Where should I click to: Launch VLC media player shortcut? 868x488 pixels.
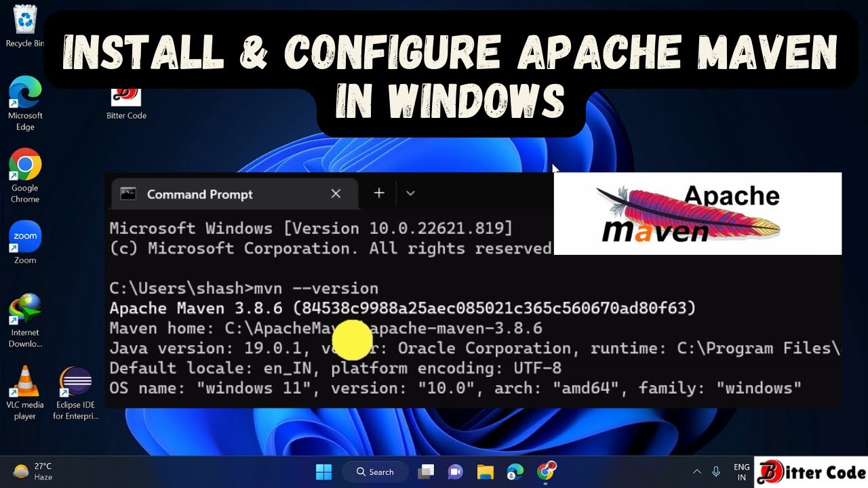[25, 393]
